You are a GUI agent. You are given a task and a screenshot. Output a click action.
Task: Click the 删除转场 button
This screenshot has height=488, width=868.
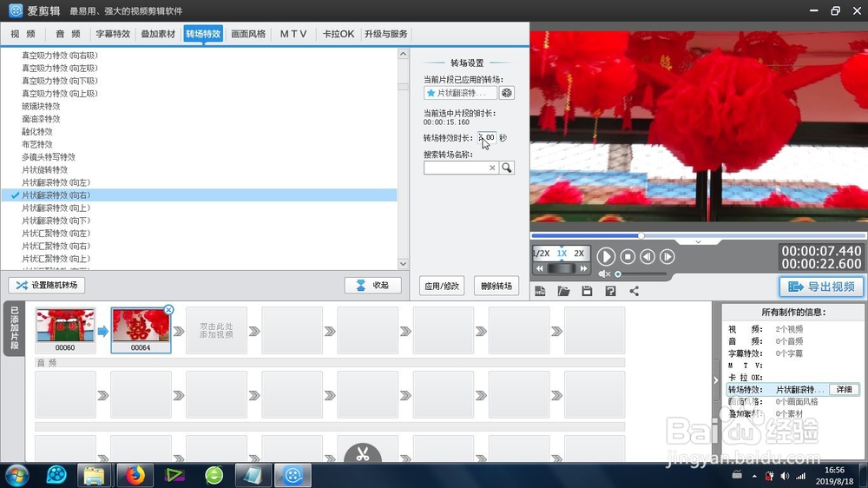[x=496, y=286]
